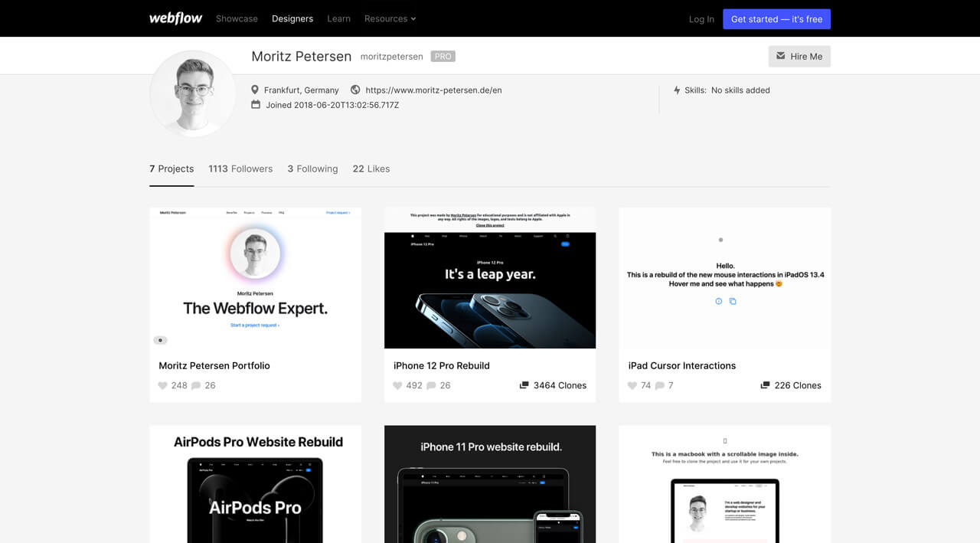Click the Frankfurt, Germany location text

click(302, 90)
